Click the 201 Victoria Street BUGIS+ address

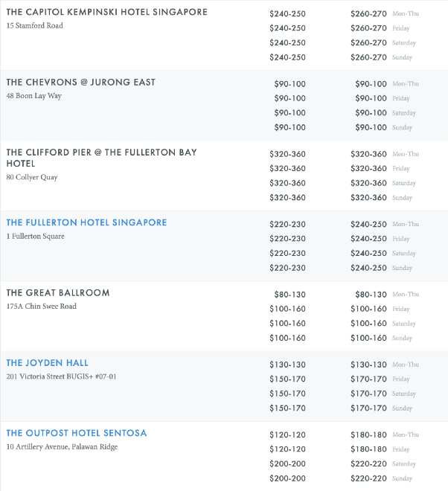point(61,376)
